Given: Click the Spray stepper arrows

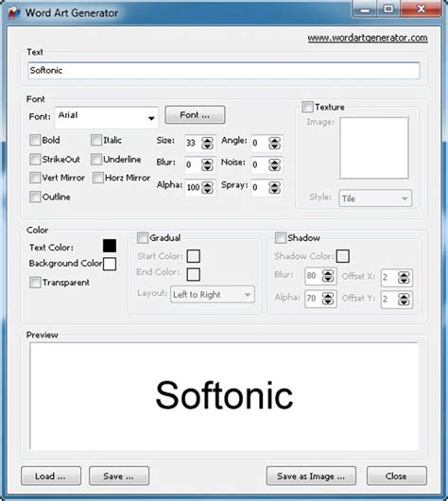Looking at the screenshot, I should tap(274, 187).
